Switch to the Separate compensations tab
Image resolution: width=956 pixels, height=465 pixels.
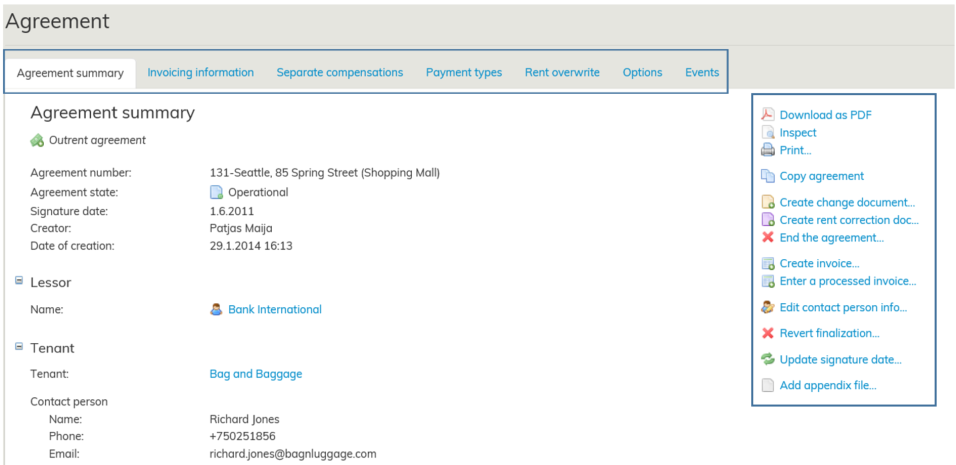[339, 73]
